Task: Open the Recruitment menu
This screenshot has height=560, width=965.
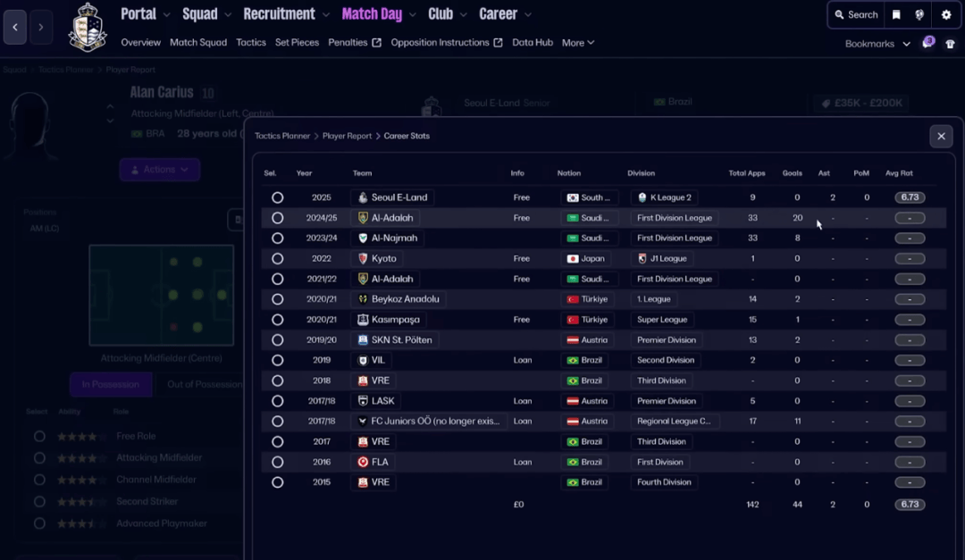Action: click(x=279, y=14)
